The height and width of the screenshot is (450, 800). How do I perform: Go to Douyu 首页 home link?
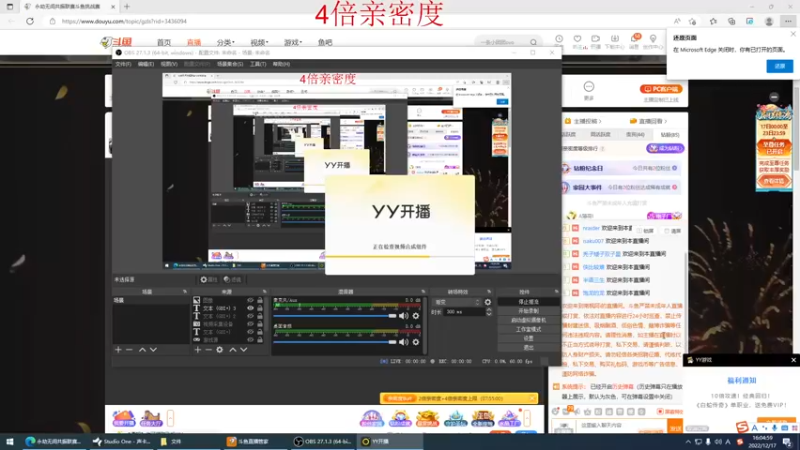click(x=164, y=42)
